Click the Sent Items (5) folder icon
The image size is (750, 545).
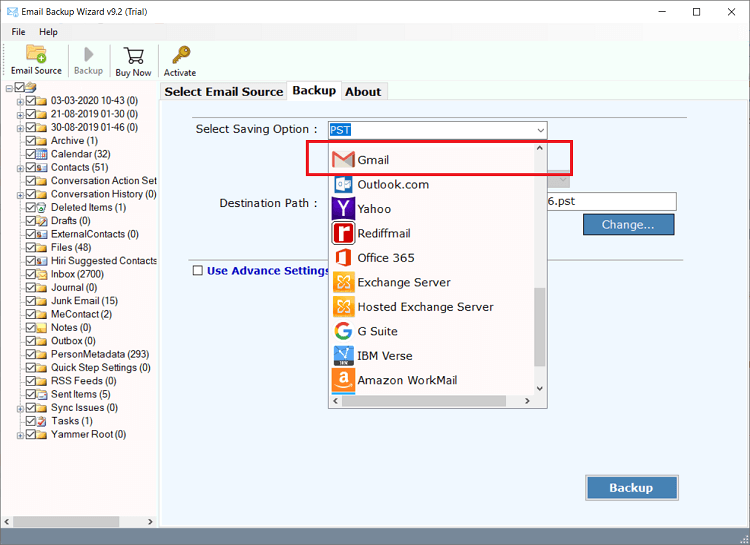point(42,394)
